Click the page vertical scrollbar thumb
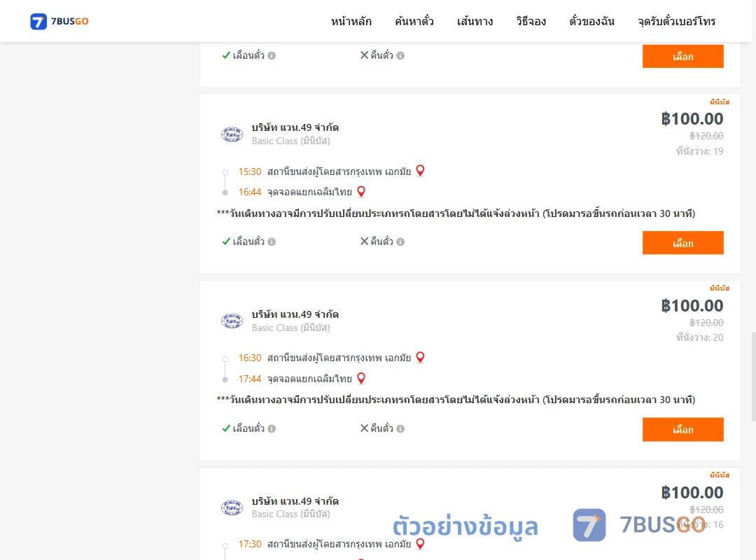The image size is (756, 560). (754, 376)
